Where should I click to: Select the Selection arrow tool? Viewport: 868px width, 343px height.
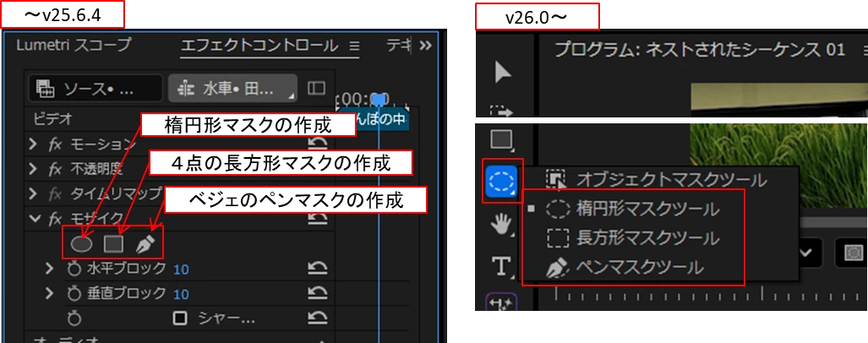point(502,73)
